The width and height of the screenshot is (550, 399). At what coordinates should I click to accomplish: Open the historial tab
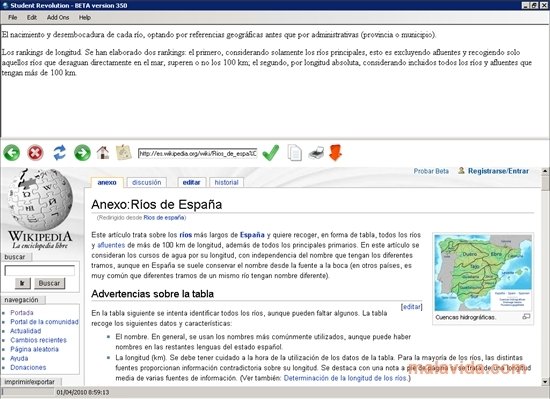tap(227, 183)
